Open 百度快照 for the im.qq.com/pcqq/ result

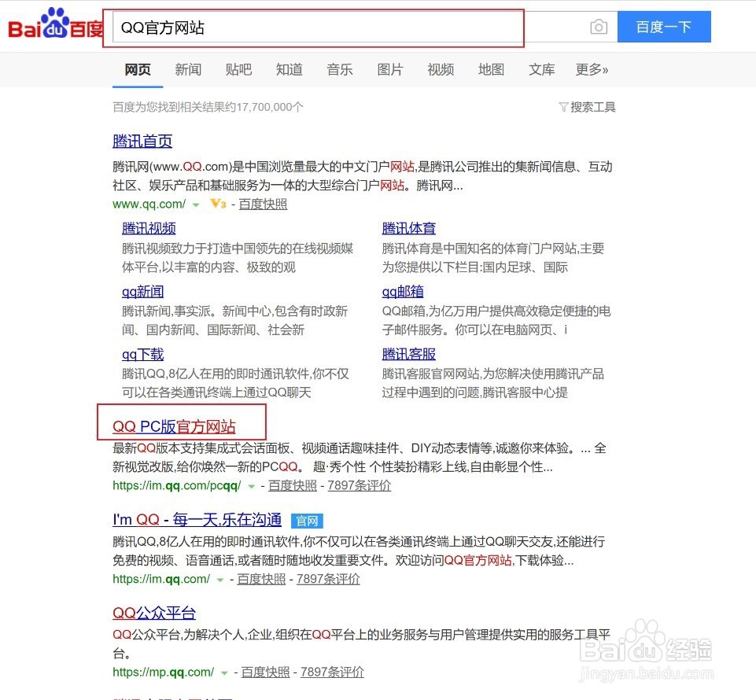point(293,486)
